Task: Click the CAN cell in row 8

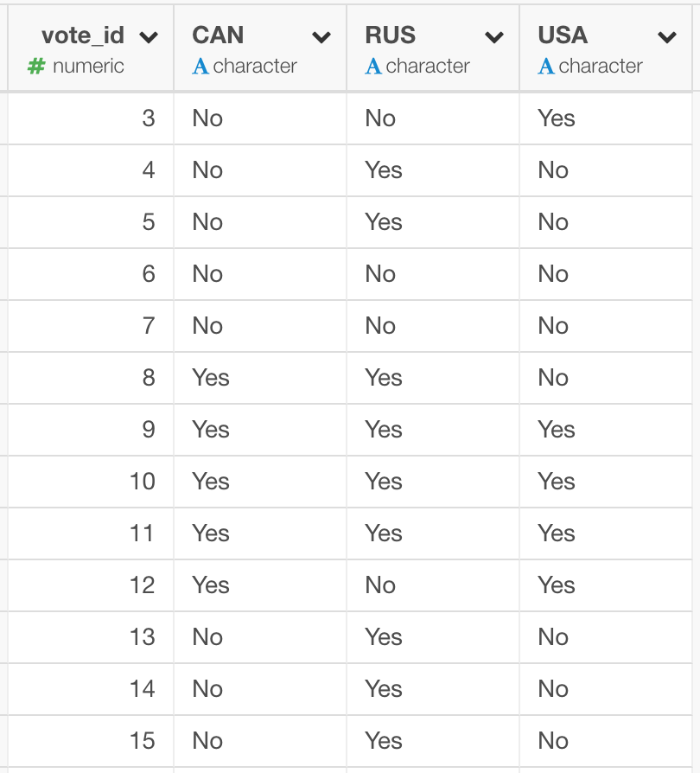Action: click(x=260, y=378)
